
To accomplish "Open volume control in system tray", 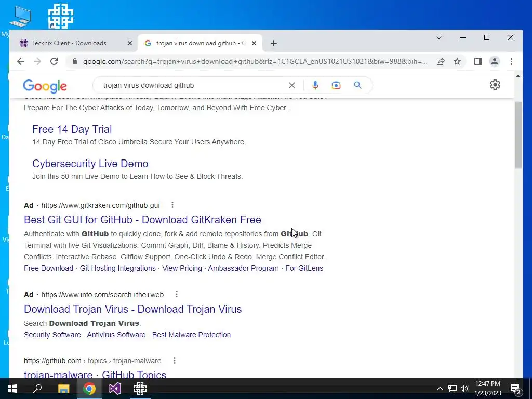I will (464, 389).
